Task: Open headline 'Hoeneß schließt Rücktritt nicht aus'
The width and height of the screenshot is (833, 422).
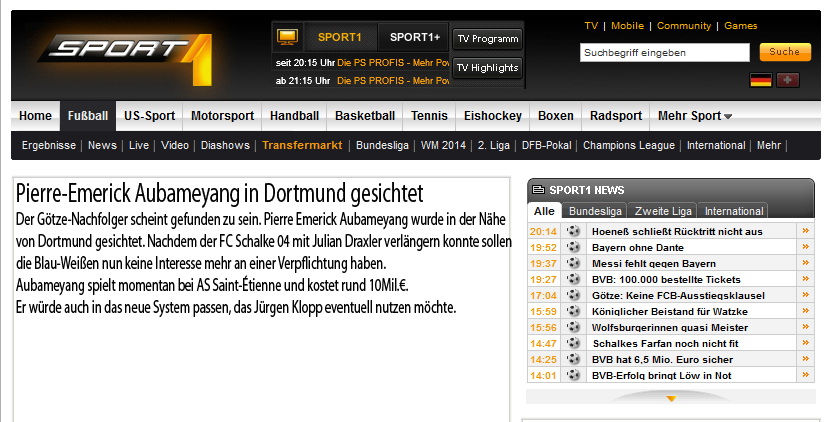Action: click(x=677, y=231)
